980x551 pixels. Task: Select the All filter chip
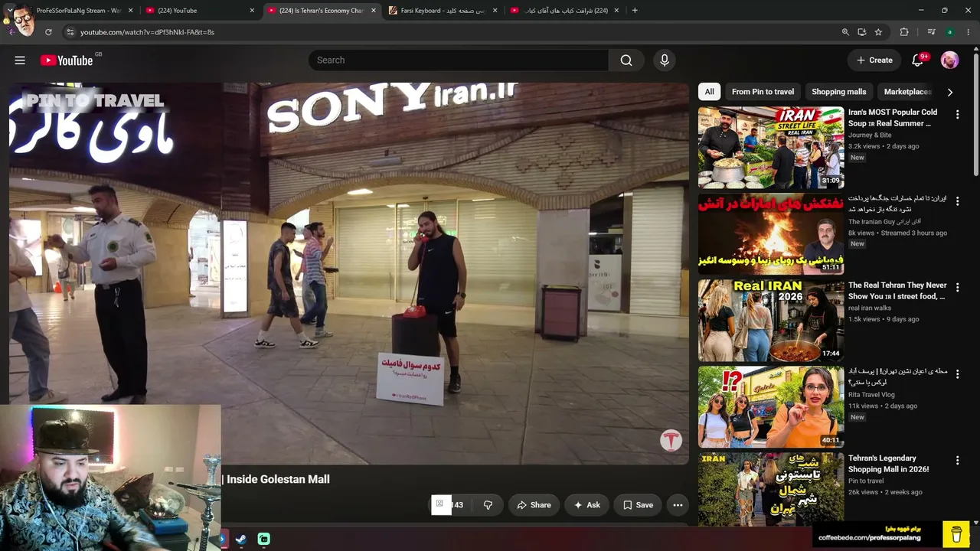(x=710, y=92)
